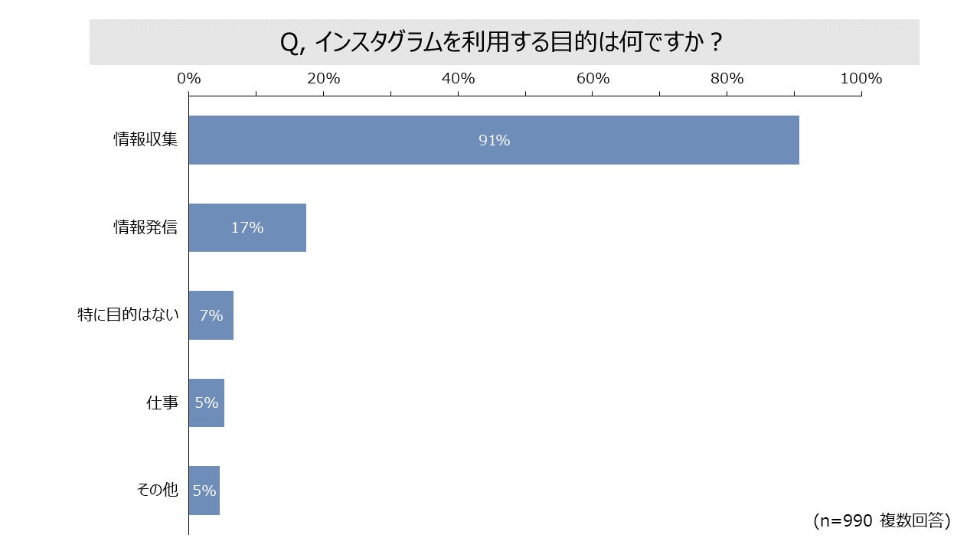Click the 20% axis tick label
This screenshot has height=551, width=980.
click(x=323, y=78)
